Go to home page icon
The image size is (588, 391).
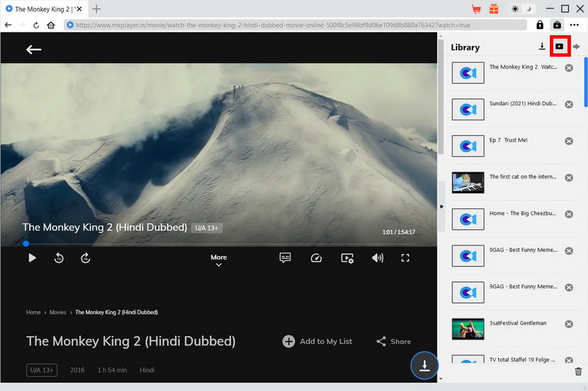(x=51, y=25)
